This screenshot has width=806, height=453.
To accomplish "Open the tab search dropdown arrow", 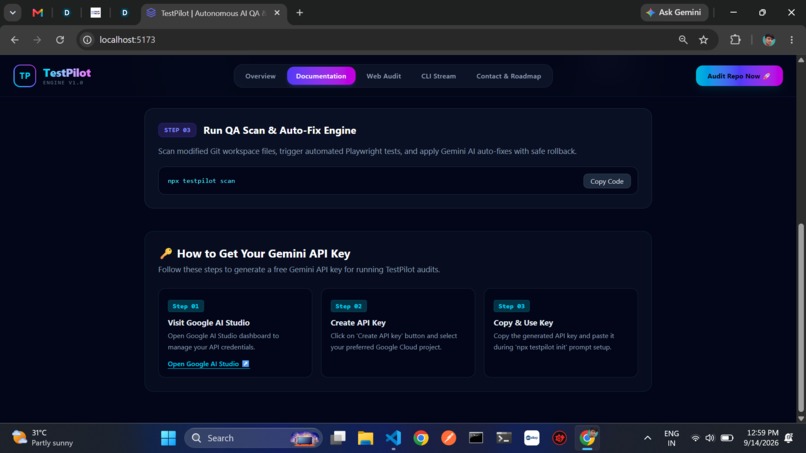I will (12, 12).
